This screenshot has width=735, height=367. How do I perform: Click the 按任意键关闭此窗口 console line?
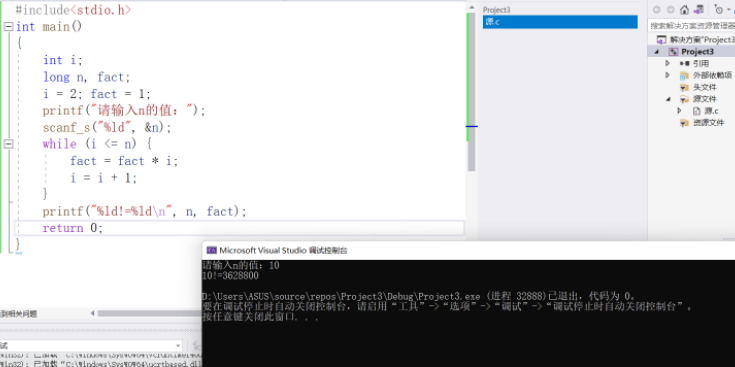click(x=261, y=317)
